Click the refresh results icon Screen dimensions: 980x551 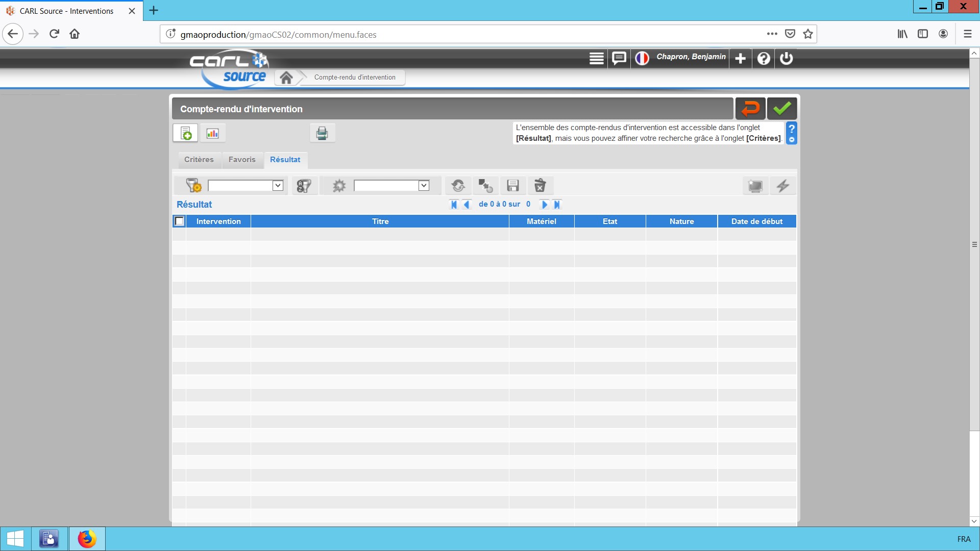(458, 186)
